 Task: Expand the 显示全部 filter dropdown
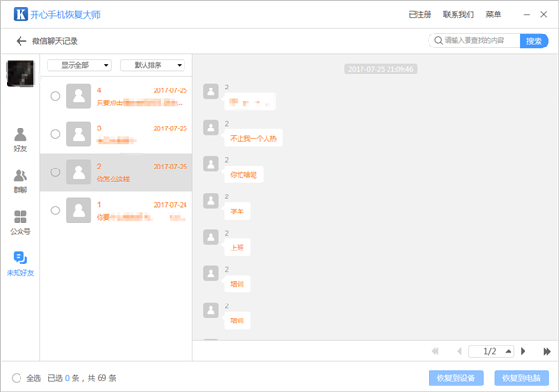click(x=79, y=65)
